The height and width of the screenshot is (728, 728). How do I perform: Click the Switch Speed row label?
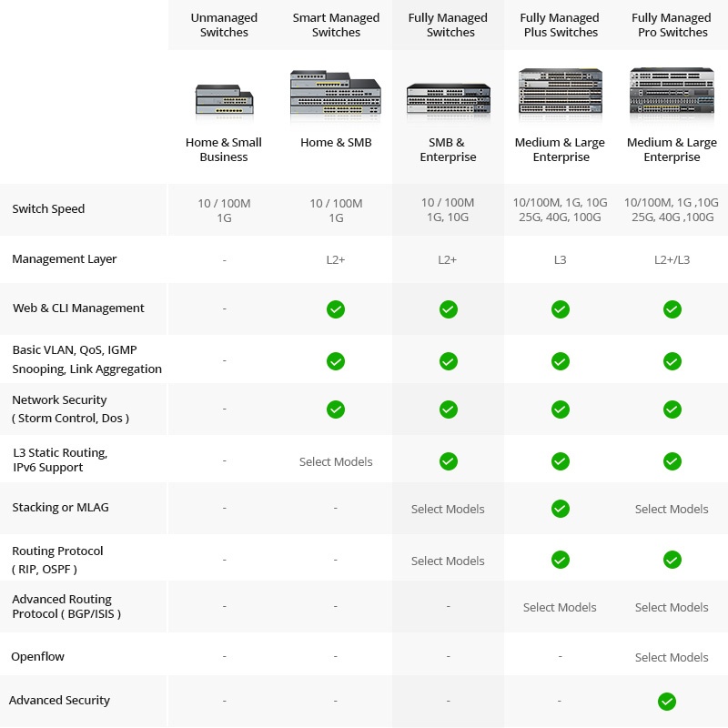pyautogui.click(x=48, y=209)
